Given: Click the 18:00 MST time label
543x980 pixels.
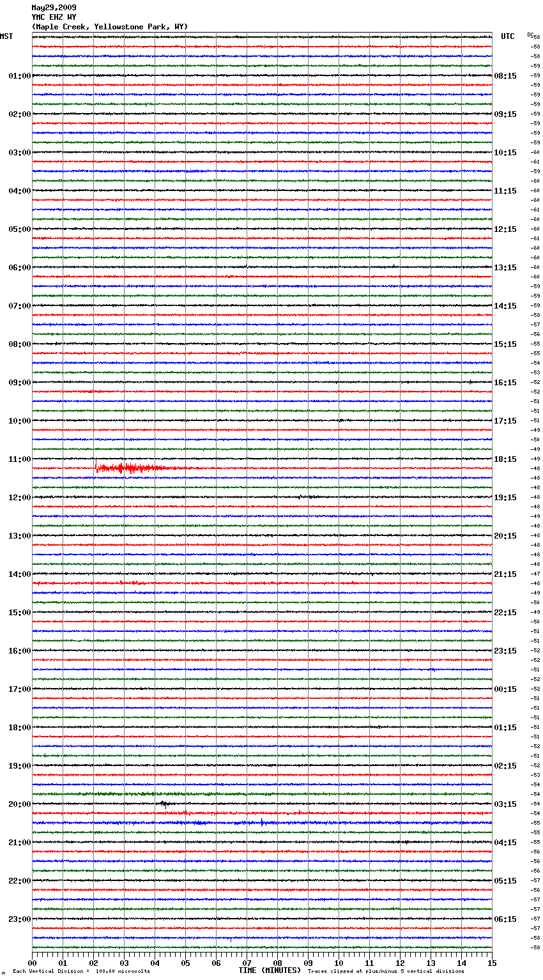Looking at the screenshot, I should 20,728.
